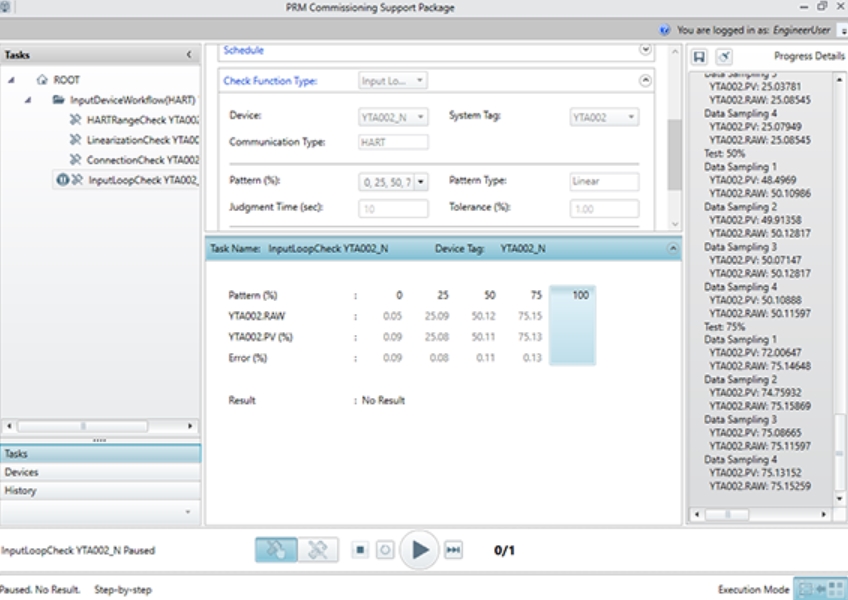Image resolution: width=848 pixels, height=600 pixels.
Task: Collapse the InputDeviceWorkflow(HART) node
Action: (28, 100)
